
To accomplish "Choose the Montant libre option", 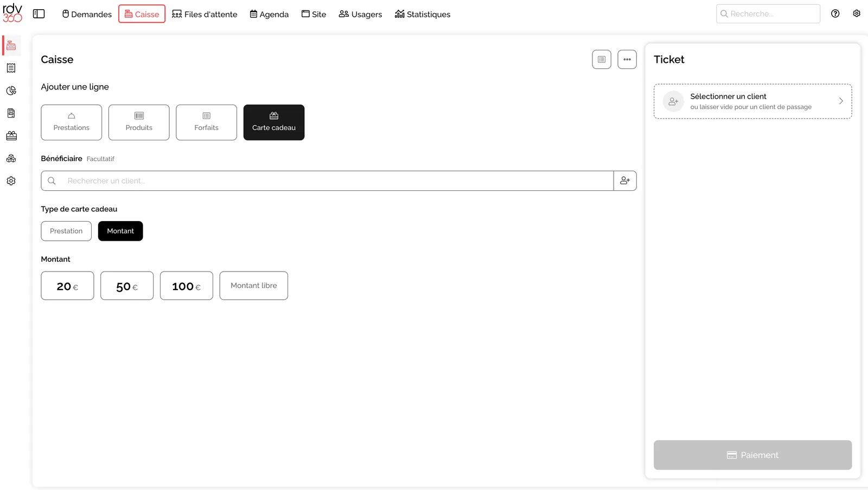I will (254, 286).
